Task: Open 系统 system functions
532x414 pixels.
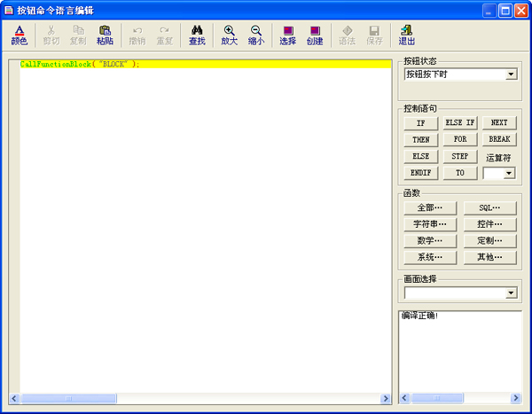Action: [430, 258]
